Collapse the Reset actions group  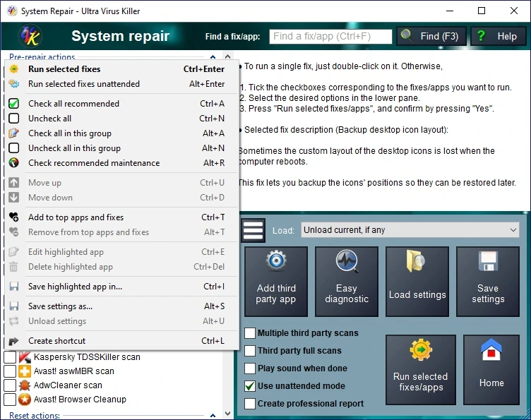(x=213, y=415)
